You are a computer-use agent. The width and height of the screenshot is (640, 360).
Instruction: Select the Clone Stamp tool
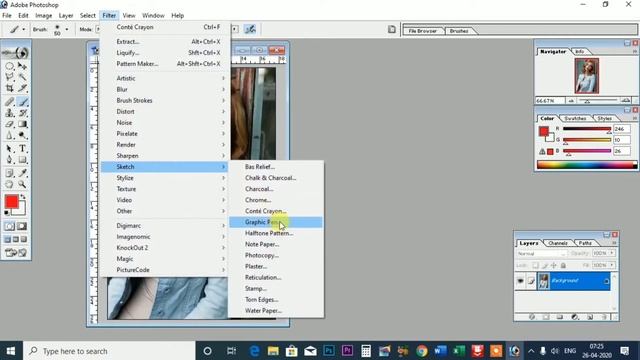click(x=9, y=113)
